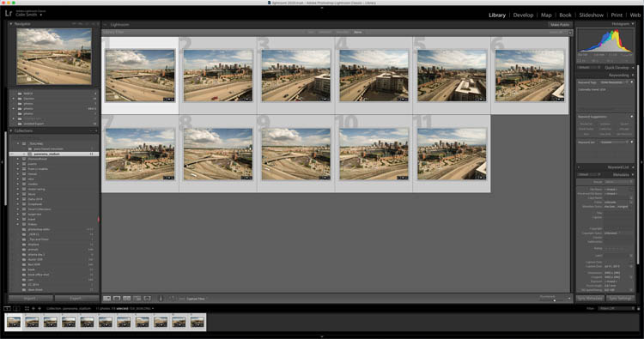Switch to the Web module

[635, 15]
